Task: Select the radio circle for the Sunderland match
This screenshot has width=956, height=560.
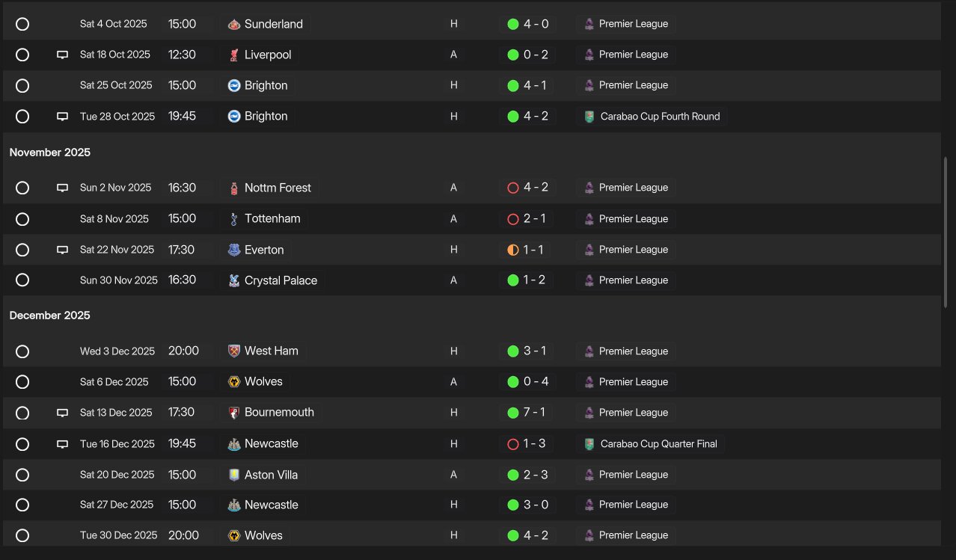Action: 22,24
